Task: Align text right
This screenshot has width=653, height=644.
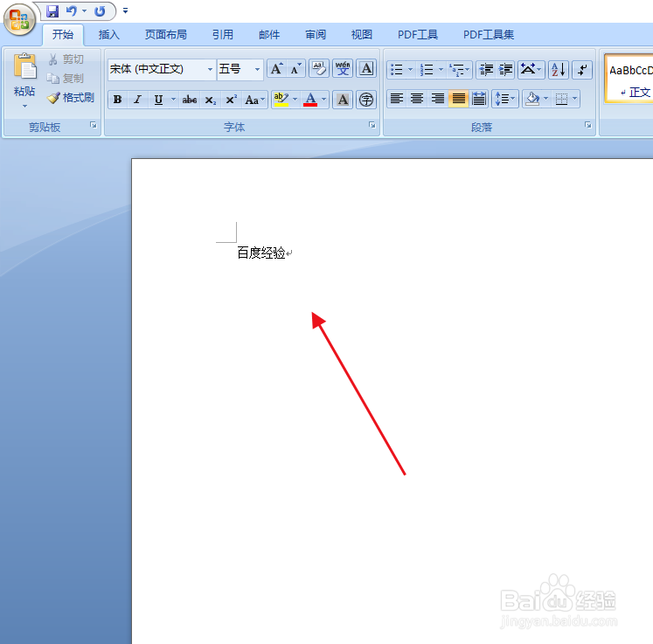Action: (x=437, y=99)
